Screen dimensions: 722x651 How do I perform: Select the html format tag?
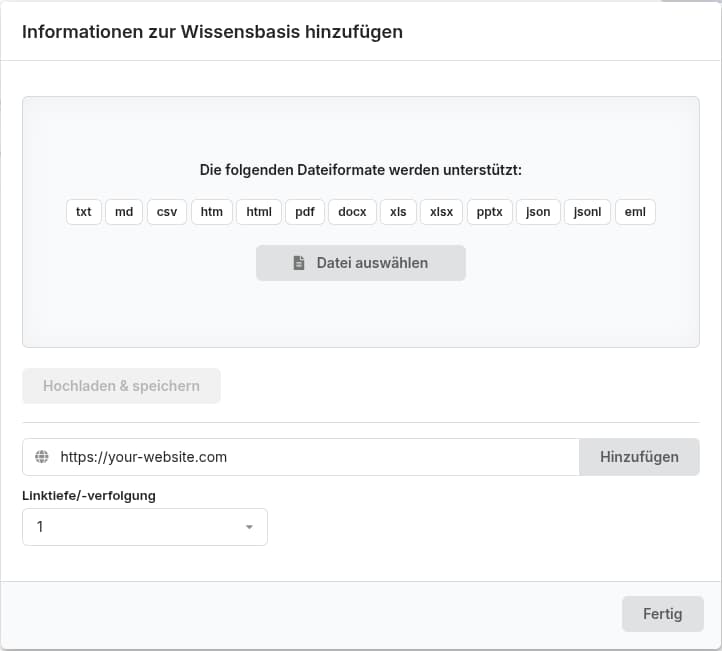(x=259, y=212)
